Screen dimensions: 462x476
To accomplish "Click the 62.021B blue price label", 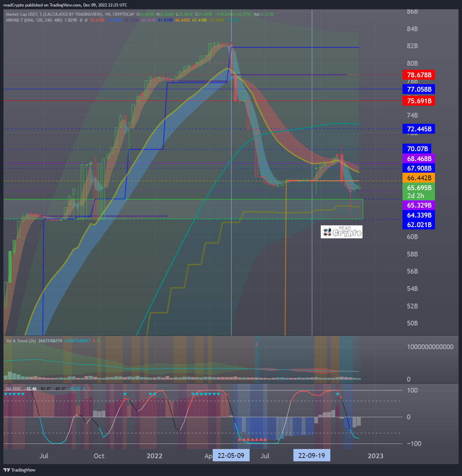I will point(419,225).
